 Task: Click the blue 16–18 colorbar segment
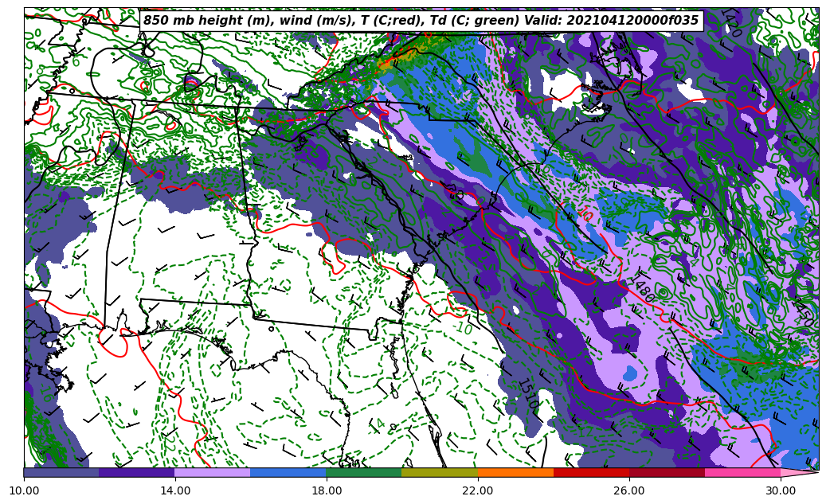click(x=288, y=472)
